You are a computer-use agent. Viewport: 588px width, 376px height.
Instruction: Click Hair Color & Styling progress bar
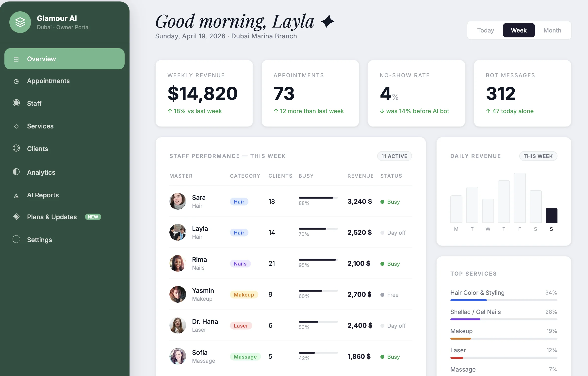pos(504,300)
